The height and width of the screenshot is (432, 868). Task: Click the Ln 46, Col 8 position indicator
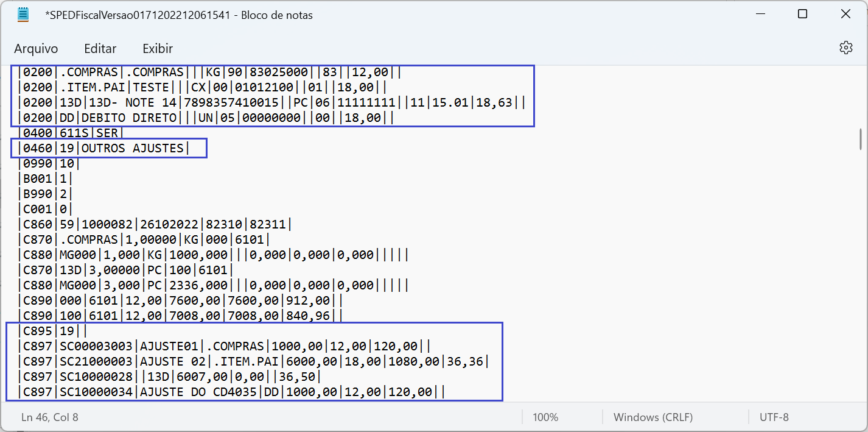point(50,417)
